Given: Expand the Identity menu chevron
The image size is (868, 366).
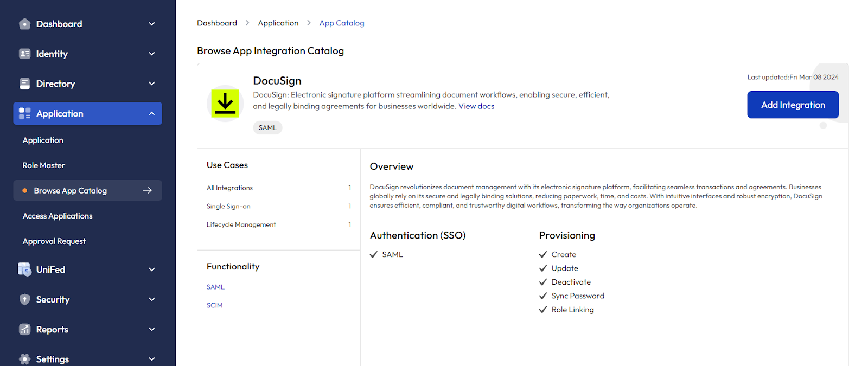Looking at the screenshot, I should point(152,54).
